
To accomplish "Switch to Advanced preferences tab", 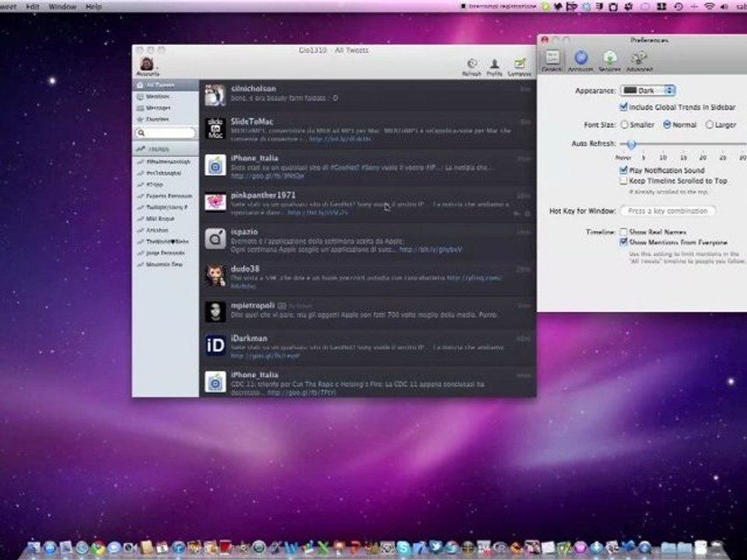I will (639, 61).
